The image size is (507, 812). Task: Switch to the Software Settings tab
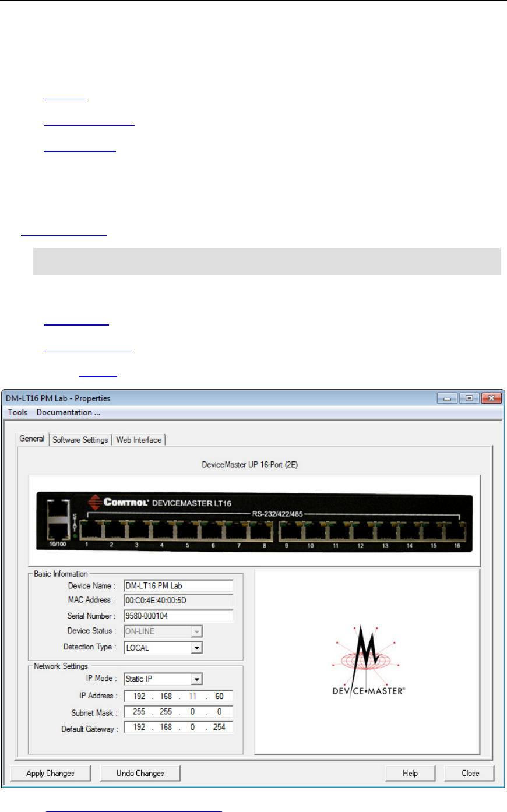pos(80,440)
